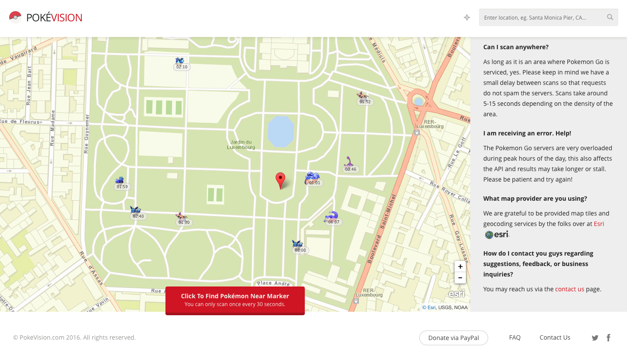Click the PokeVision.com 2016 copyright text
627x364 pixels.
point(74,337)
